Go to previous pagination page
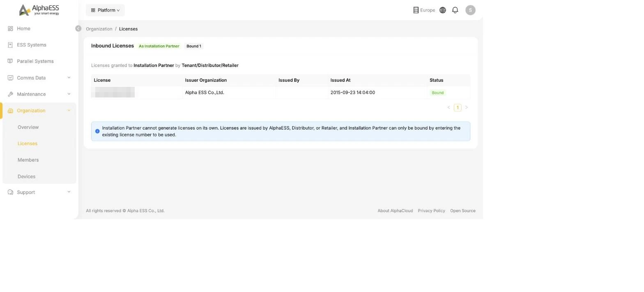This screenshot has height=292, width=644. click(x=448, y=107)
